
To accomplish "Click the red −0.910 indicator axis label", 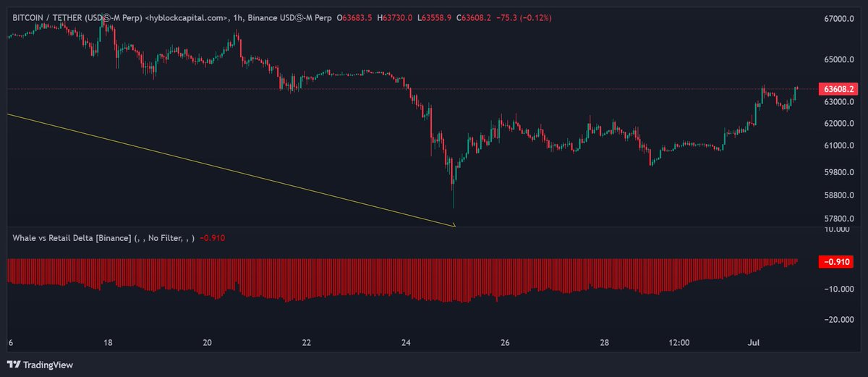I will 838,262.
